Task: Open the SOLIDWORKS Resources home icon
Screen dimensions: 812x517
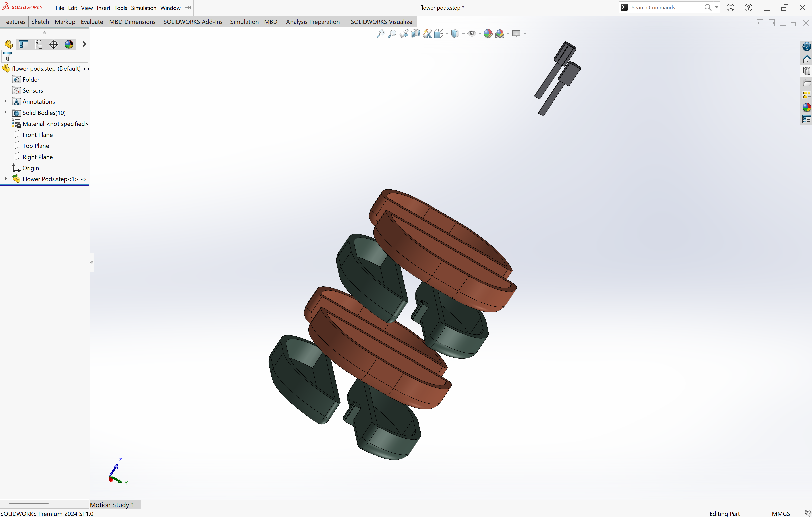Action: point(807,59)
